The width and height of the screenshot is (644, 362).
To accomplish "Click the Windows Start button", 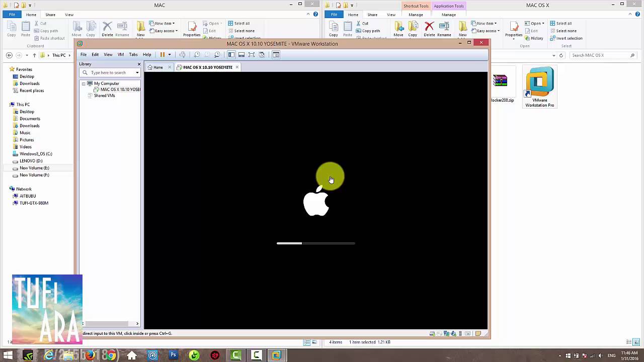I will point(8,355).
